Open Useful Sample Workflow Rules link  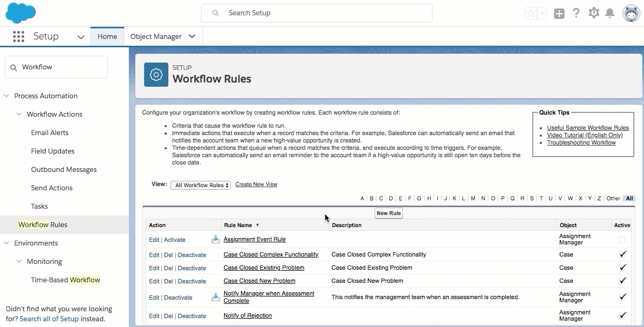[x=588, y=128]
